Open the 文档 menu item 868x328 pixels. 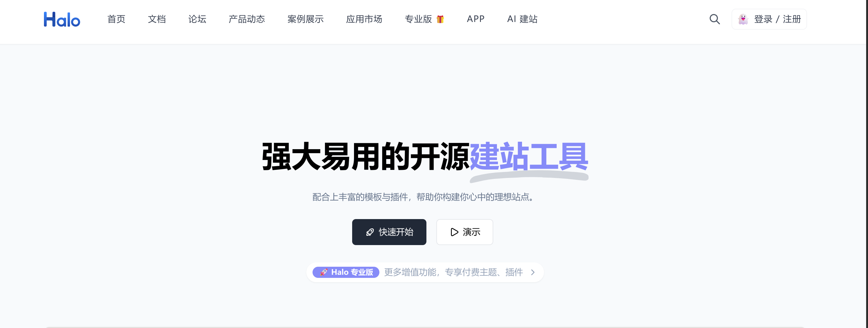[x=157, y=19]
